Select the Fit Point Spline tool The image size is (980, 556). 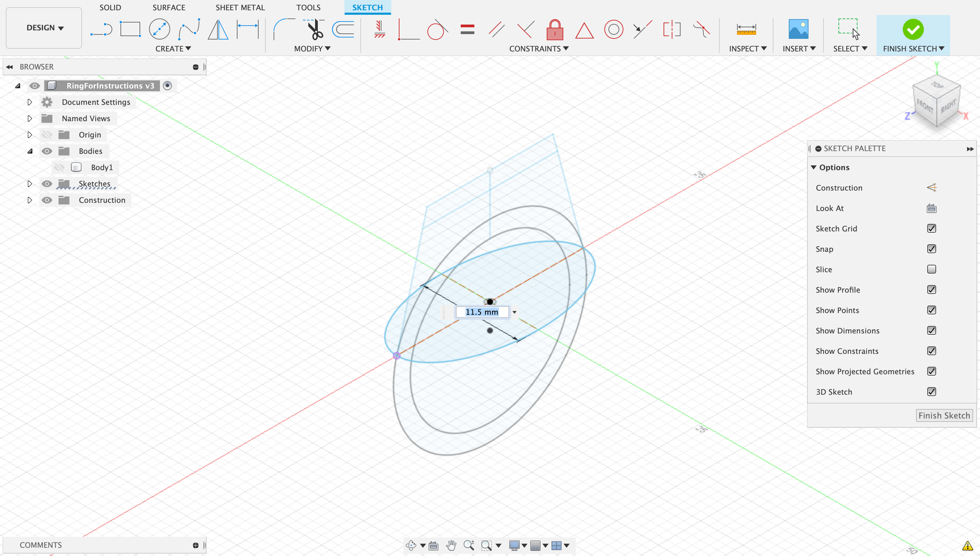tap(189, 29)
